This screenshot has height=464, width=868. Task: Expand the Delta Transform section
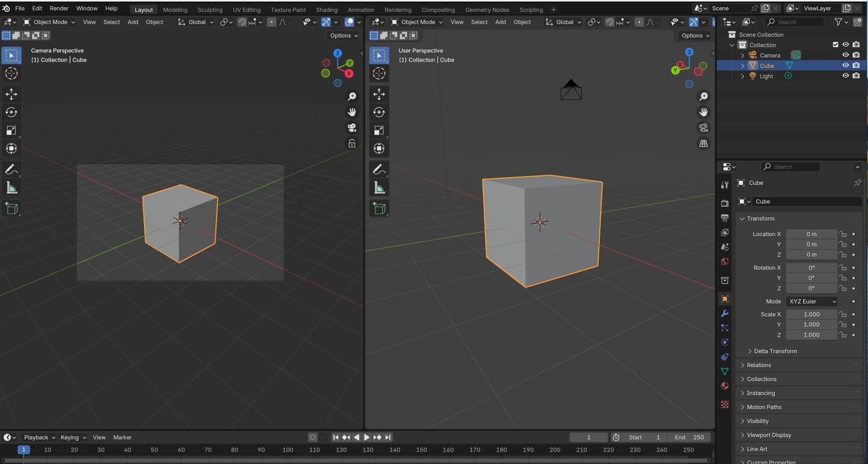click(775, 351)
